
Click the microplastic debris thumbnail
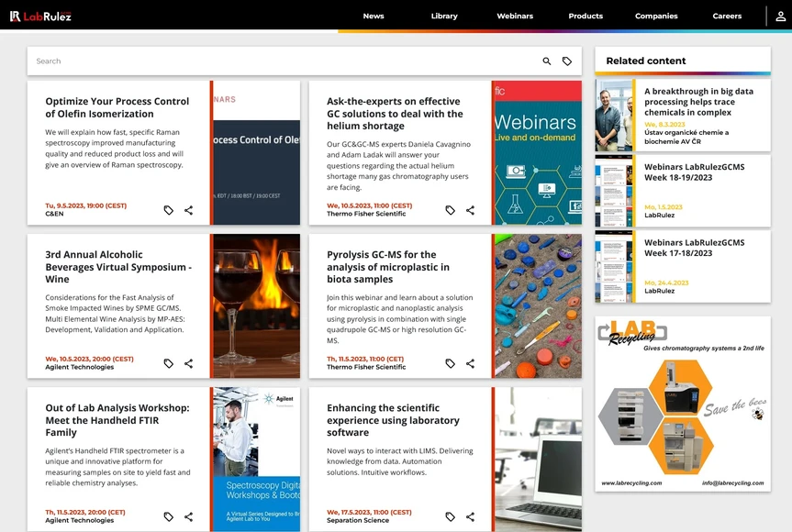(538, 305)
